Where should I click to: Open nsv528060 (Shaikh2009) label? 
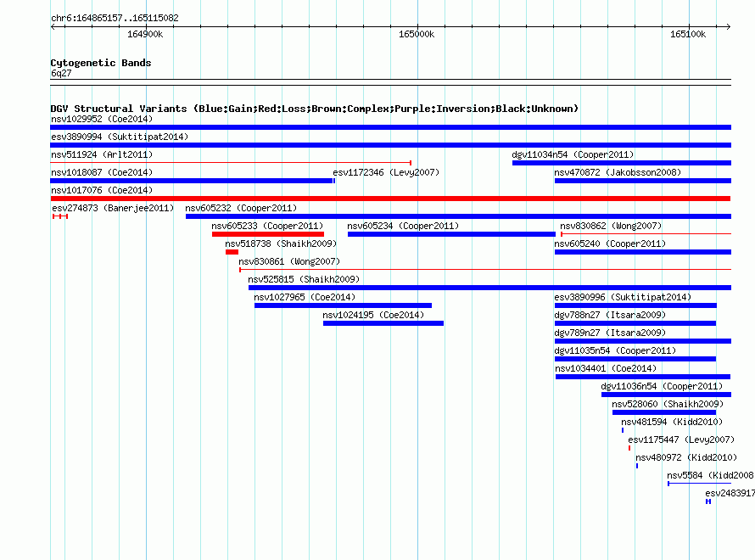pyautogui.click(x=668, y=404)
